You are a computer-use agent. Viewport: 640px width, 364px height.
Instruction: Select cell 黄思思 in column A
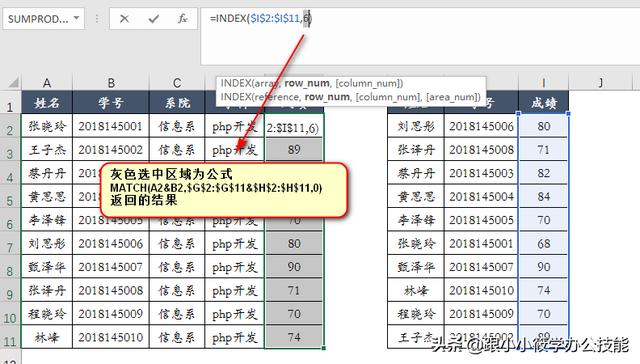coord(47,197)
